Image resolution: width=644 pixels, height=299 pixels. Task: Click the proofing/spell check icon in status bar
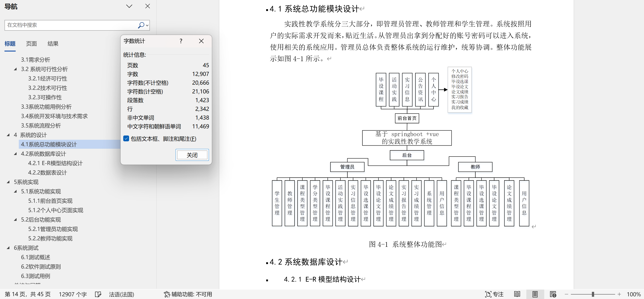[98, 294]
